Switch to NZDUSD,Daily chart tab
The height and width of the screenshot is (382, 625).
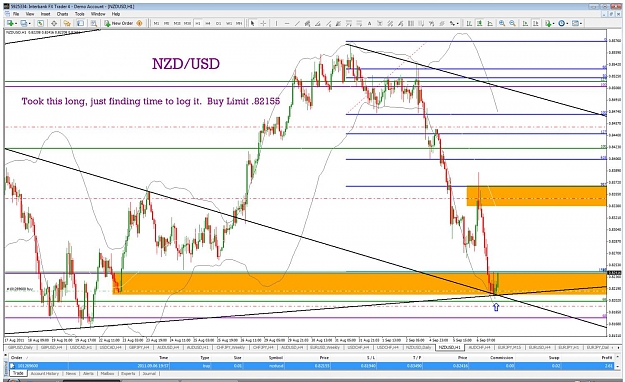(x=419, y=347)
